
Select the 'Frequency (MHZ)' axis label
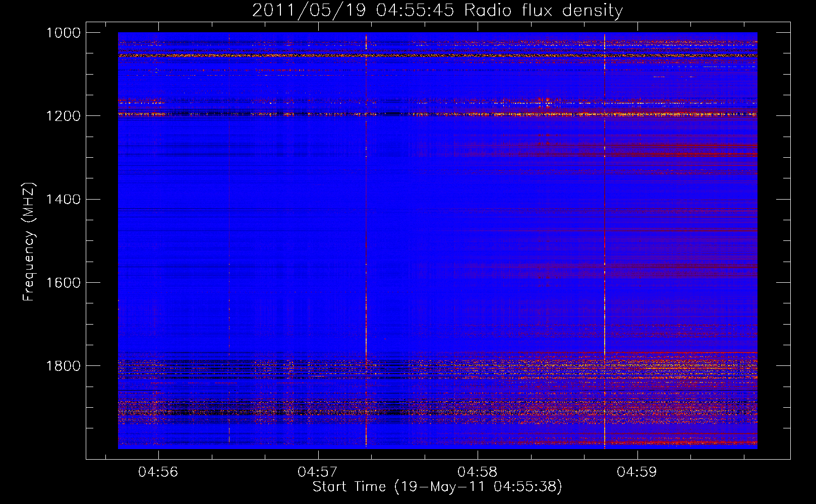click(x=29, y=242)
